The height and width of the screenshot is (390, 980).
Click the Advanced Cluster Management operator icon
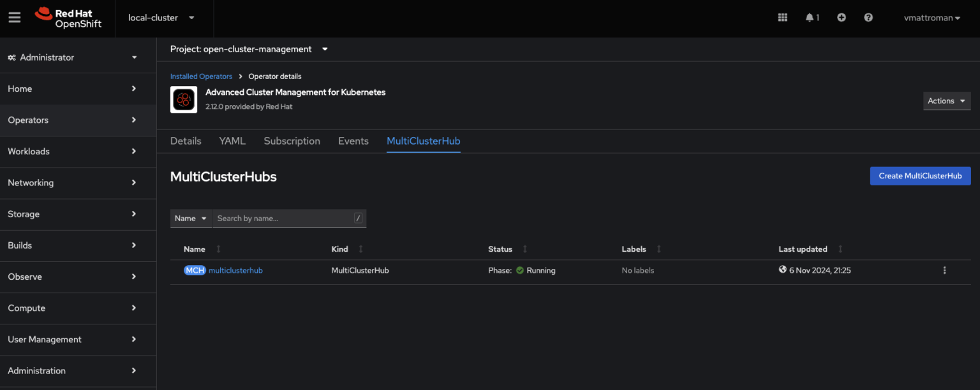point(184,99)
